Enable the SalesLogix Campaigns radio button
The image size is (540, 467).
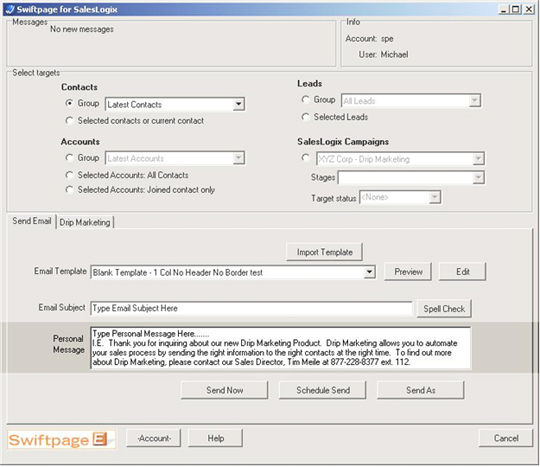pos(305,158)
